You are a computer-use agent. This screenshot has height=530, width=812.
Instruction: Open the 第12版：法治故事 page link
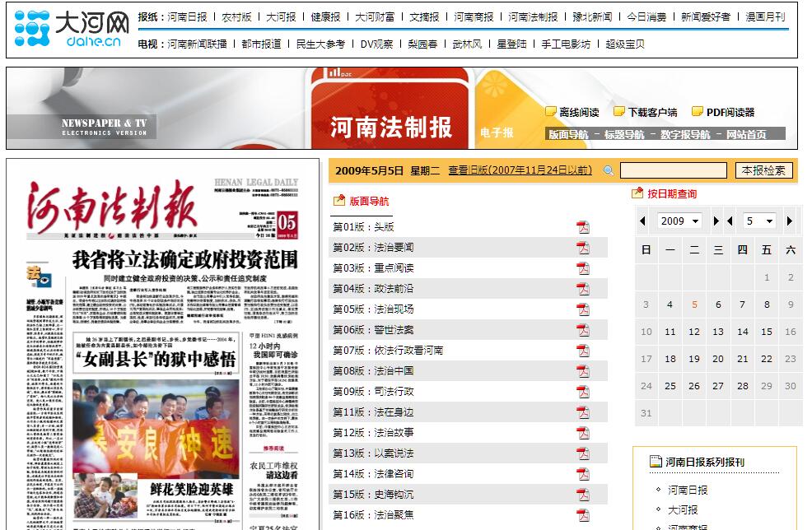[373, 433]
